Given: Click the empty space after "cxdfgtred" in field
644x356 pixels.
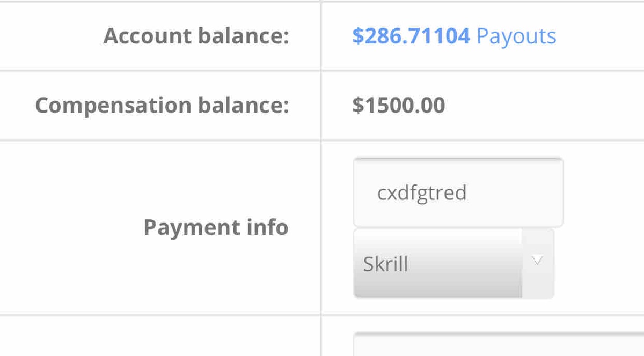Looking at the screenshot, I should pos(515,192).
